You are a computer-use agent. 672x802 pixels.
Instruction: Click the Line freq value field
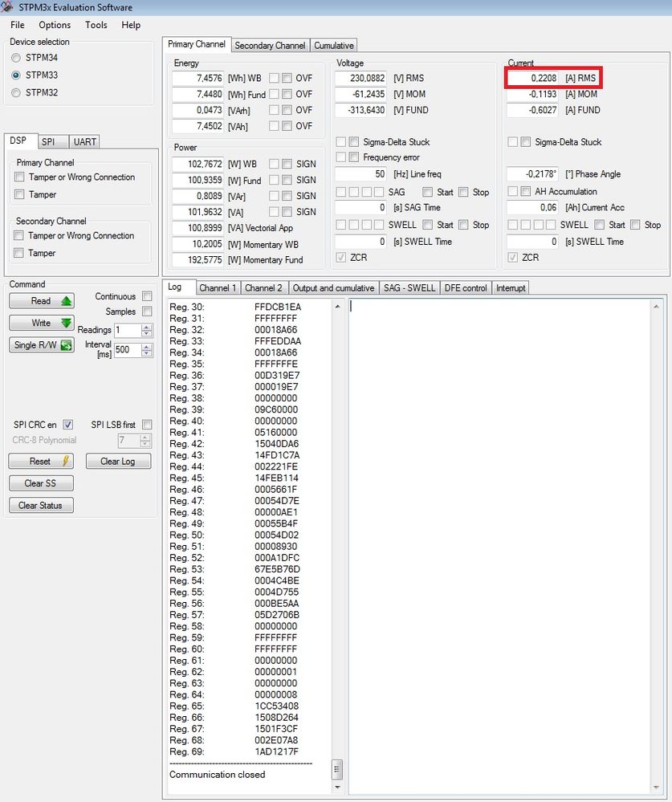(x=360, y=174)
